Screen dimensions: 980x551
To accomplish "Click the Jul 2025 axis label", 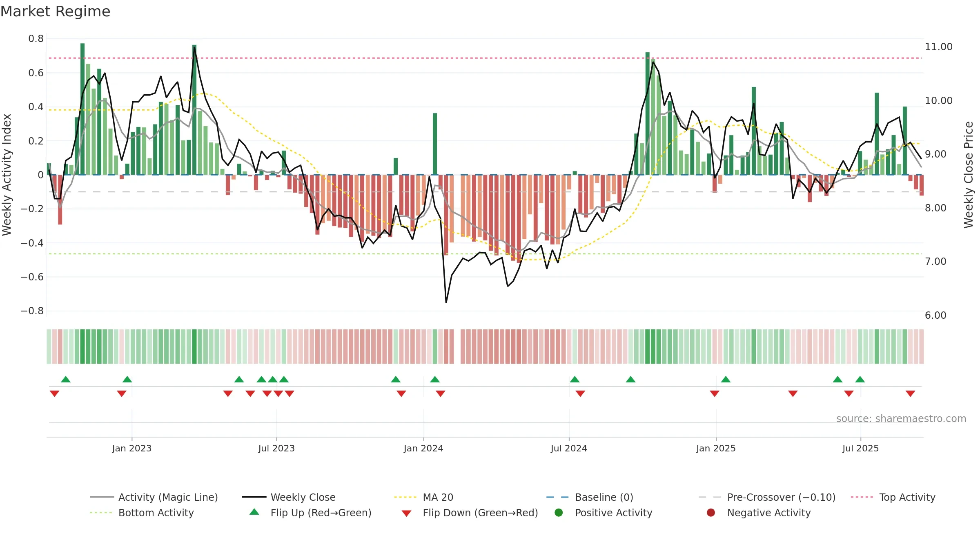I will tap(860, 448).
